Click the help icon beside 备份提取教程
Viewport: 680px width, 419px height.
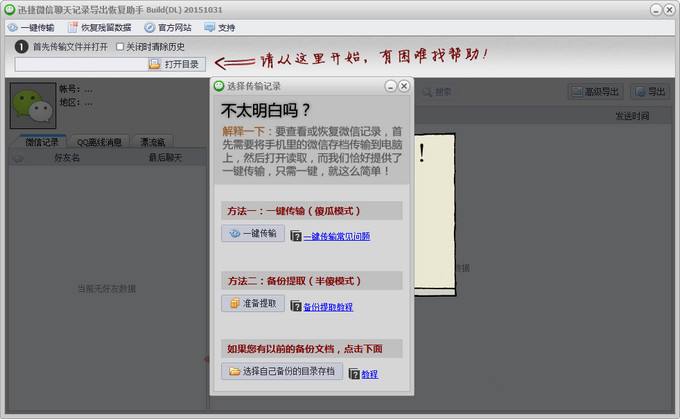[x=296, y=306]
